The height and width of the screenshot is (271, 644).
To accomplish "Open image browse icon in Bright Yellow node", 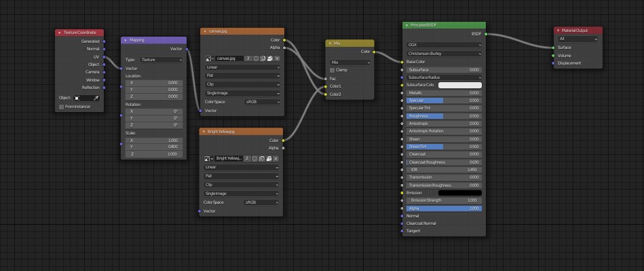I will (x=209, y=158).
